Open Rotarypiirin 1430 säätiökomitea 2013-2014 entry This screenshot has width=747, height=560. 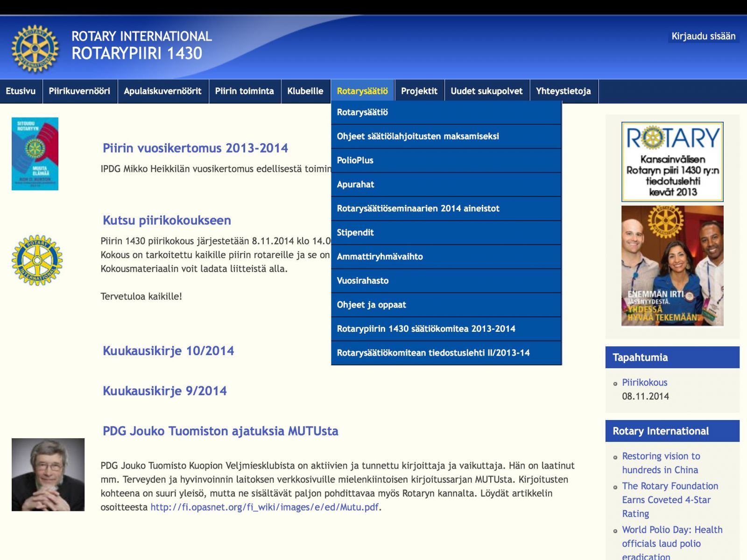tap(446, 329)
